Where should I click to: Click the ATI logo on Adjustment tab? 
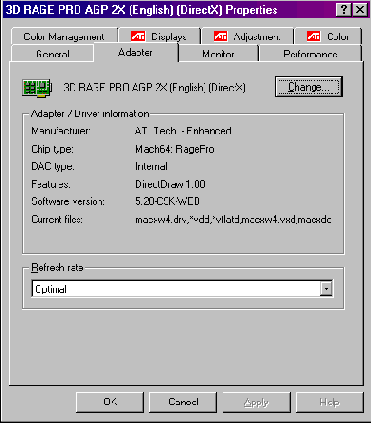(x=220, y=36)
